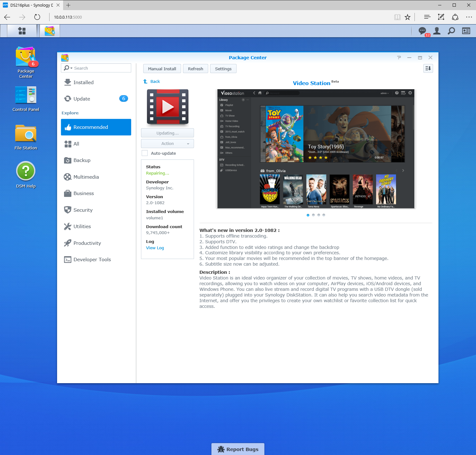Click the Video Station screenshot preview
Viewport: 476px width, 455px height.
coord(316,149)
